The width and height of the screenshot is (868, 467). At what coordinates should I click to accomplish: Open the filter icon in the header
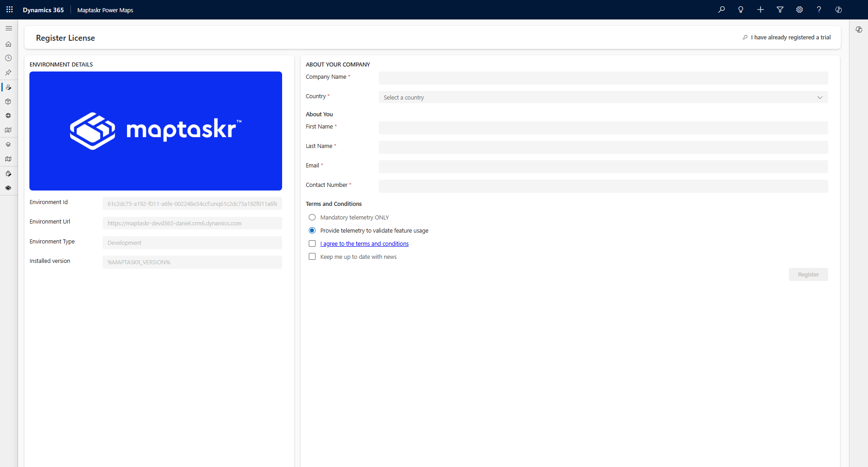[780, 10]
